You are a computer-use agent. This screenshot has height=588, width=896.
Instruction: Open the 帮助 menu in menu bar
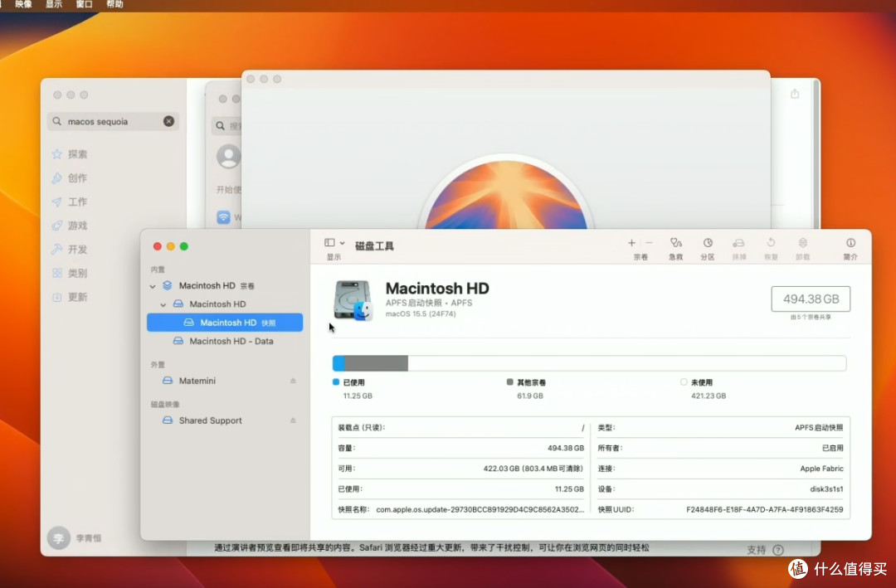(x=114, y=5)
